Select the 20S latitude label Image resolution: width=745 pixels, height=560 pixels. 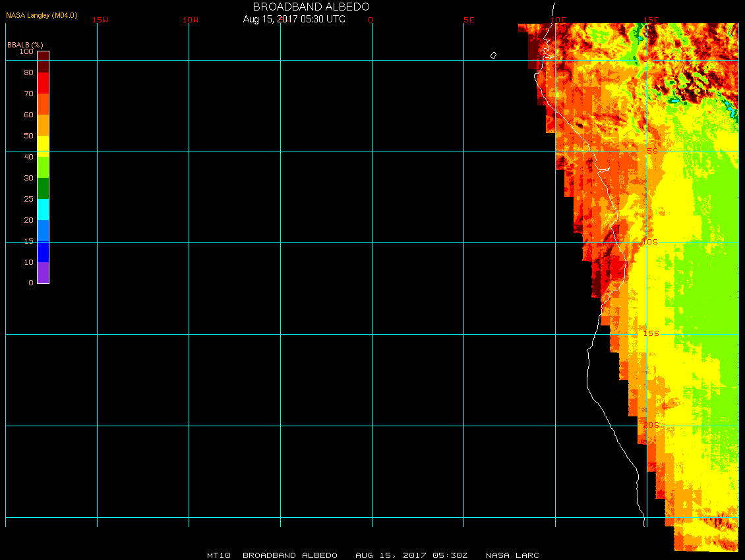pyautogui.click(x=651, y=425)
